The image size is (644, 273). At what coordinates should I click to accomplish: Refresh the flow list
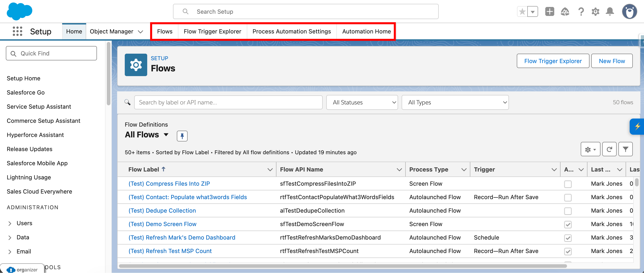609,149
